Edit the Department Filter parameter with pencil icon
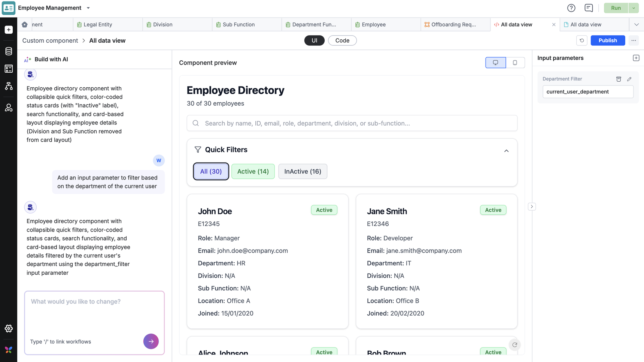Screen dimensions: 644x362 tap(629, 79)
